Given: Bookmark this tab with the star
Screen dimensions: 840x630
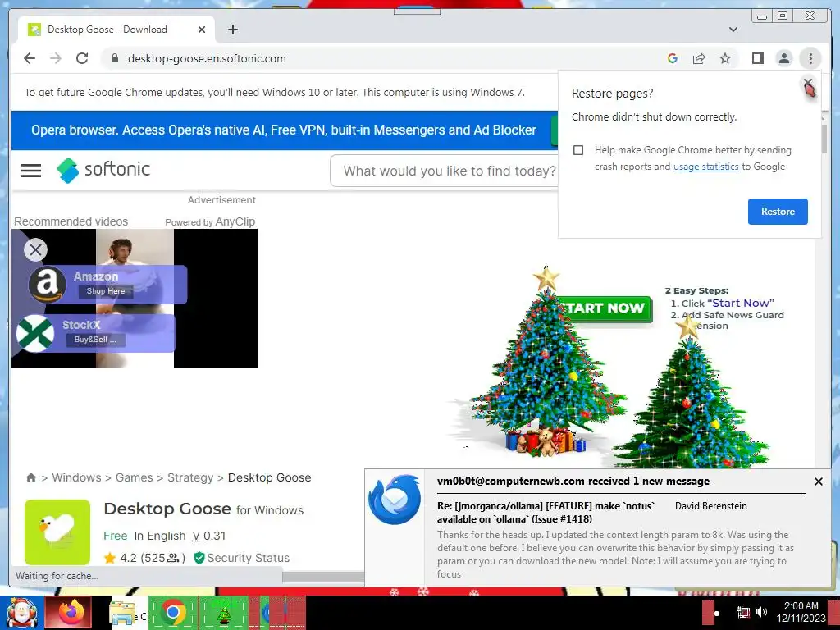Looking at the screenshot, I should pyautogui.click(x=725, y=58).
